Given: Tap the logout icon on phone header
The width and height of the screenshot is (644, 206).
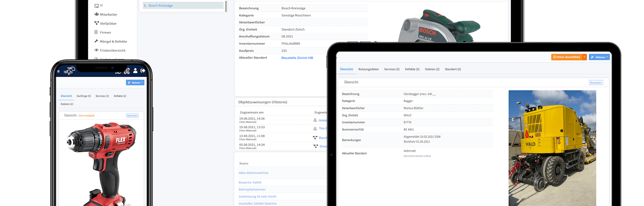Looking at the screenshot, I should [x=143, y=71].
